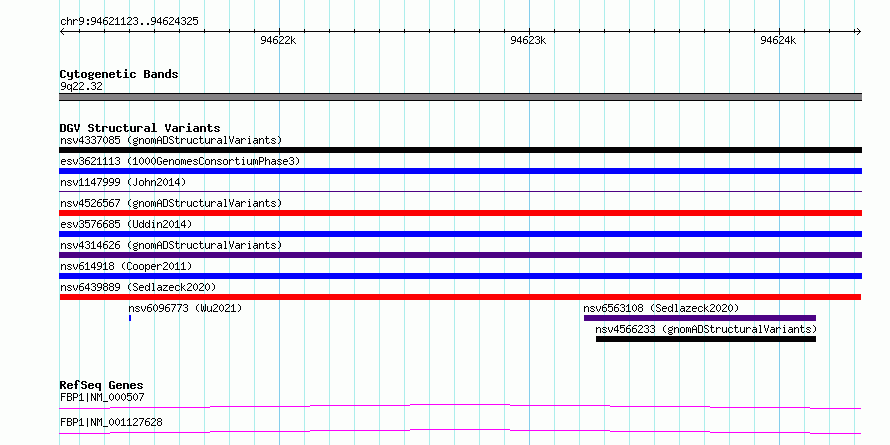The image size is (890, 445).
Task: Select the small blue nsv6096773 variant marker
Action: [x=130, y=318]
